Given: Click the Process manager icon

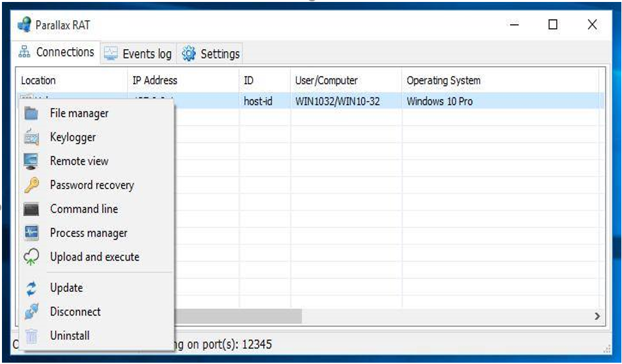Looking at the screenshot, I should (31, 233).
